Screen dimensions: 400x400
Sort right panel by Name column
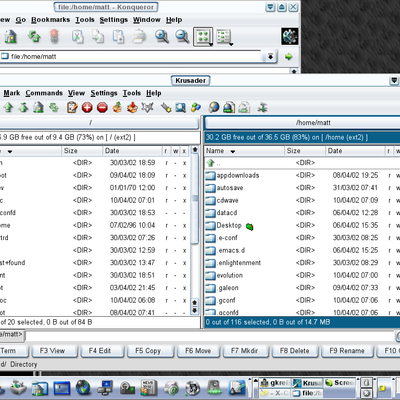pyautogui.click(x=244, y=151)
